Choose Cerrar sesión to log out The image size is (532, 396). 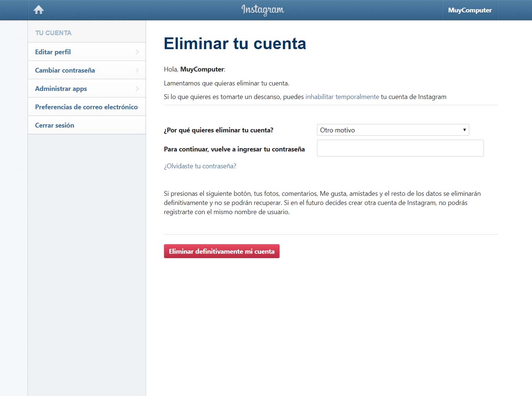(x=55, y=125)
